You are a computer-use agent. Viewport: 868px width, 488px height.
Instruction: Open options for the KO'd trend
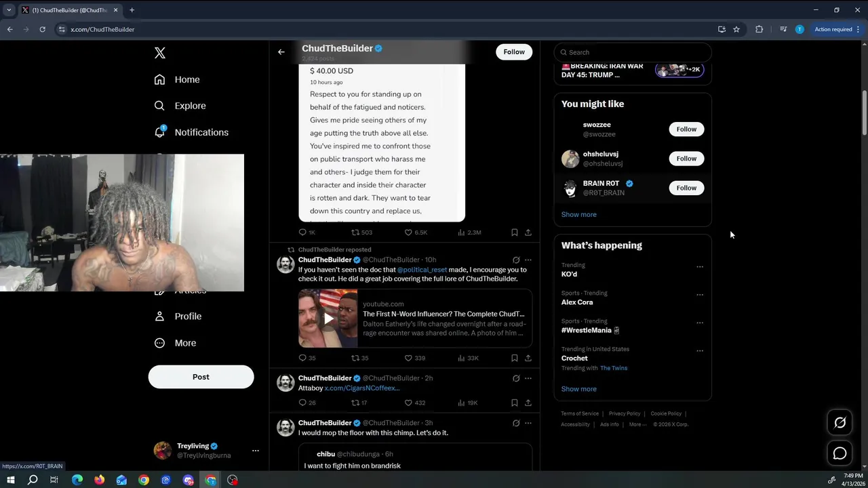pos(700,267)
